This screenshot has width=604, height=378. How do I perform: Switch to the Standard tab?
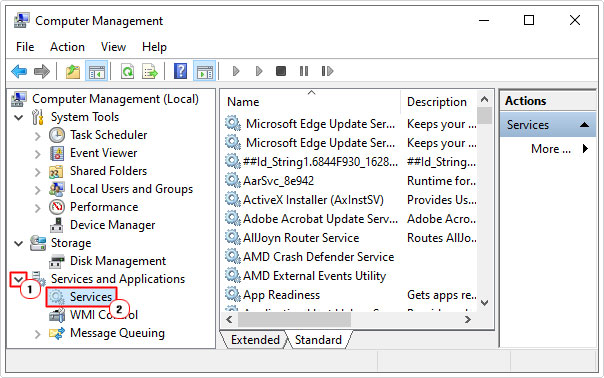tap(318, 340)
